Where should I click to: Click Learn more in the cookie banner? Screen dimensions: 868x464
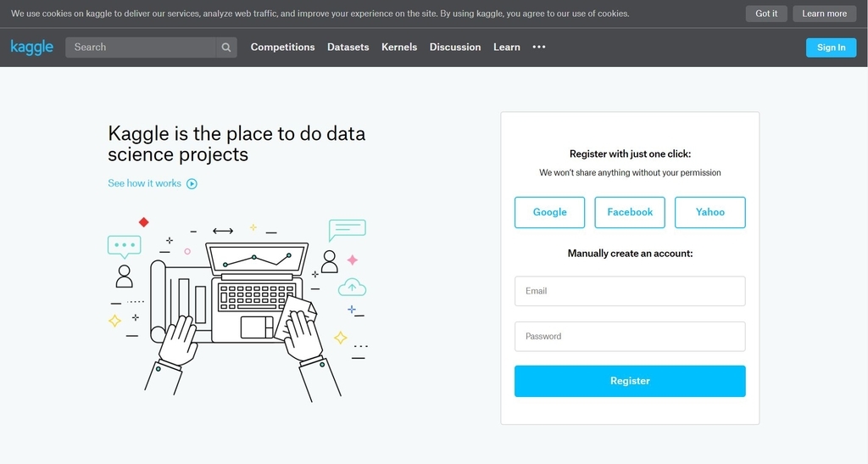tap(824, 14)
